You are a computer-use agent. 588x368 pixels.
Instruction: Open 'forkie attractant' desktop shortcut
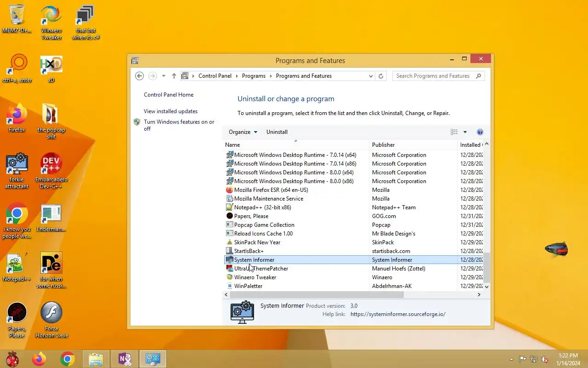[17, 171]
